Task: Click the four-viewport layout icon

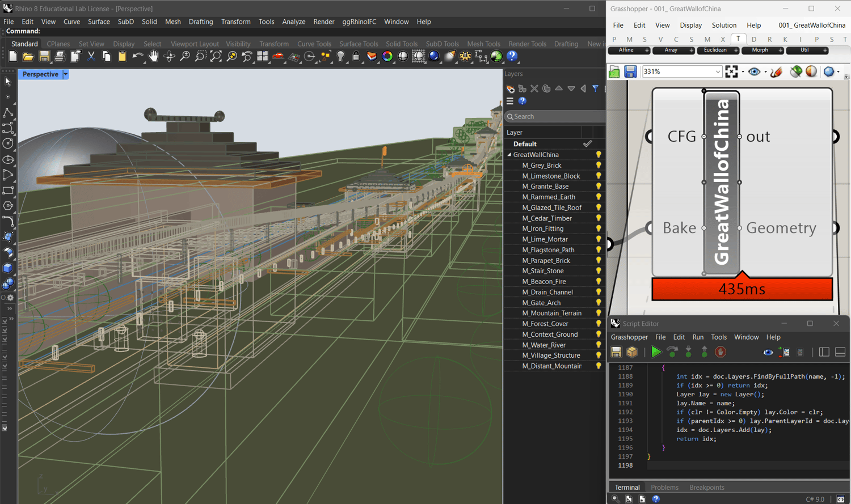Action: tap(262, 56)
